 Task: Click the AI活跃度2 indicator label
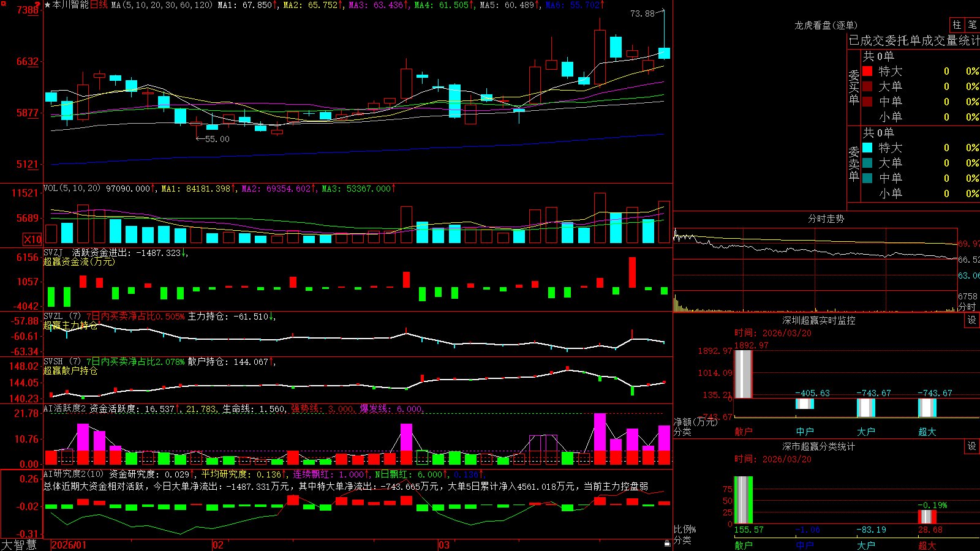[x=65, y=409]
